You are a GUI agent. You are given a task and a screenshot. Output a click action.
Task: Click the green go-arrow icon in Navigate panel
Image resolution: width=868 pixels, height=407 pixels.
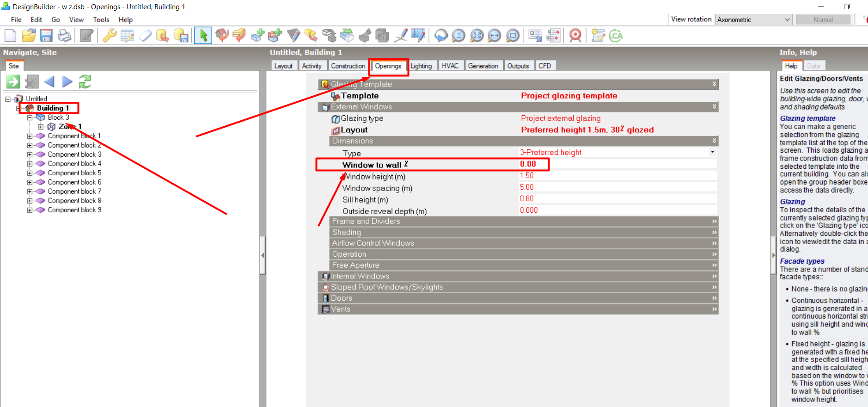(x=13, y=82)
